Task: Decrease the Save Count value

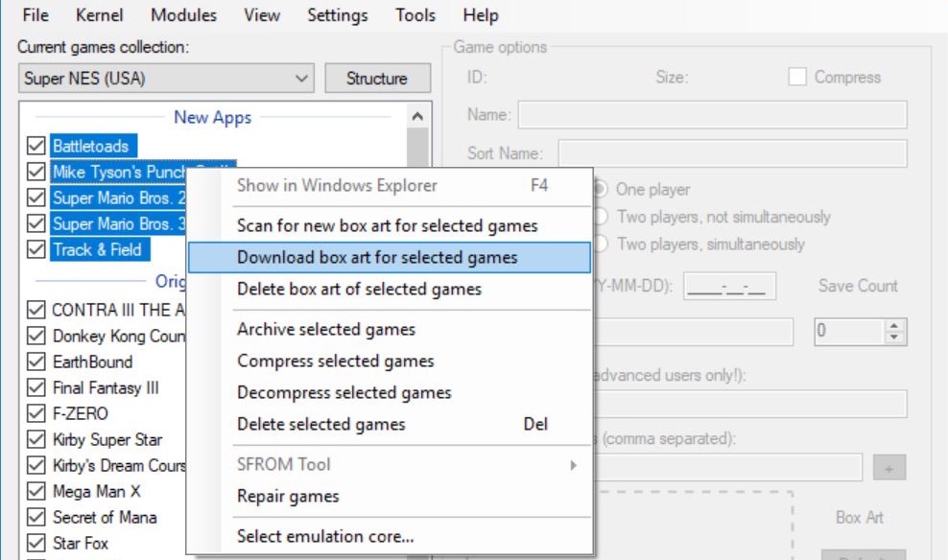Action: coord(894,338)
